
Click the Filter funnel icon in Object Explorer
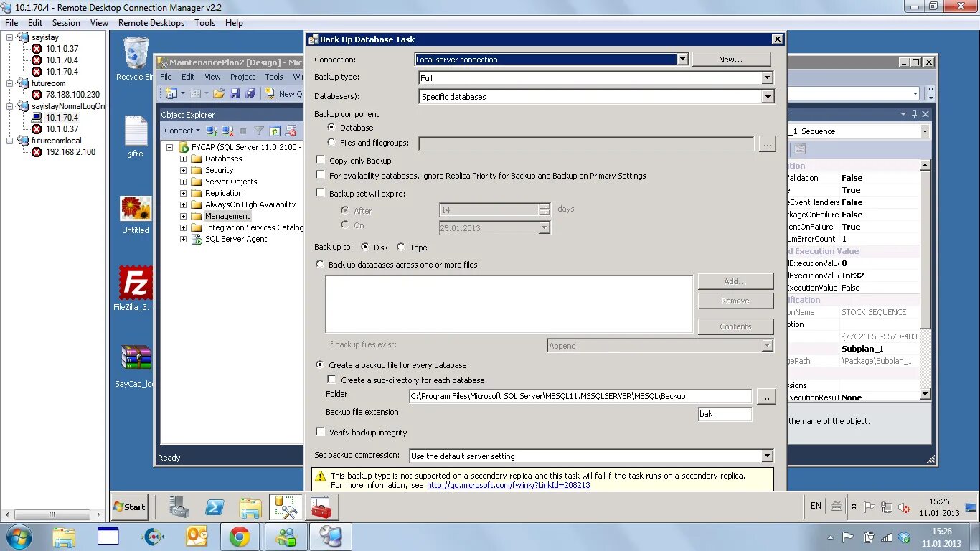click(x=259, y=131)
